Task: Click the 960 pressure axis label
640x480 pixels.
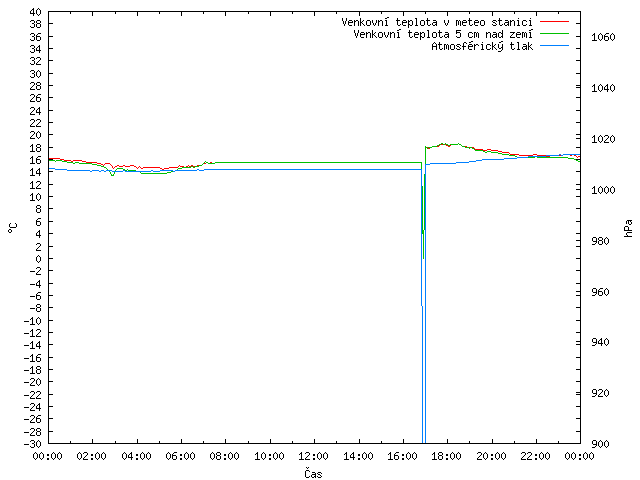Action: click(600, 292)
